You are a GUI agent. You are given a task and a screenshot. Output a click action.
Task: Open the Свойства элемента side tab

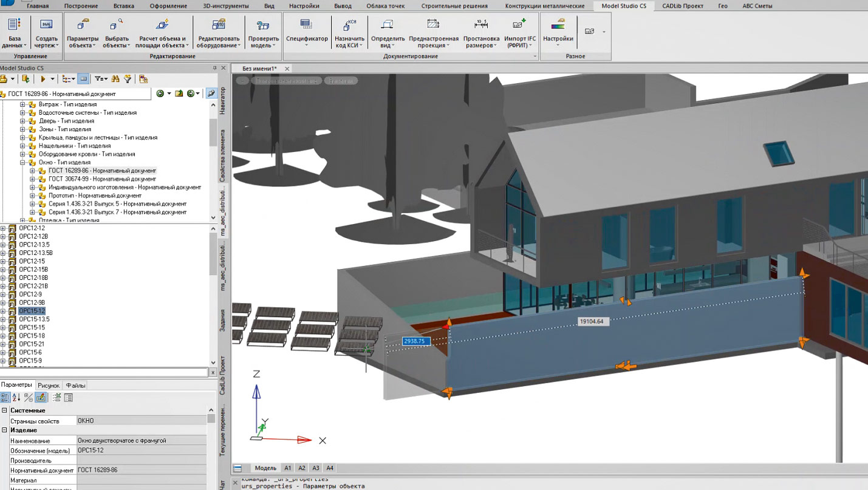tap(222, 155)
